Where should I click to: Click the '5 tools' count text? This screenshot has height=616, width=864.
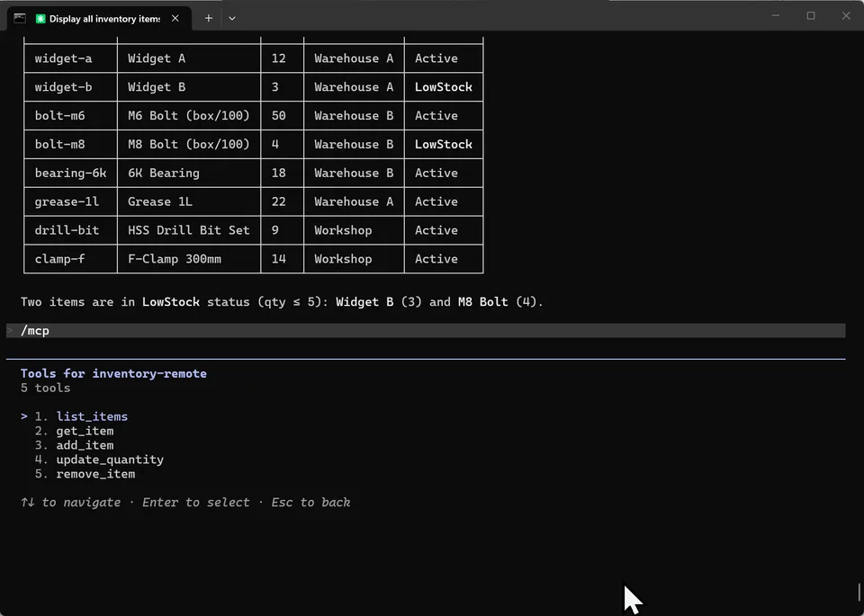45,388
